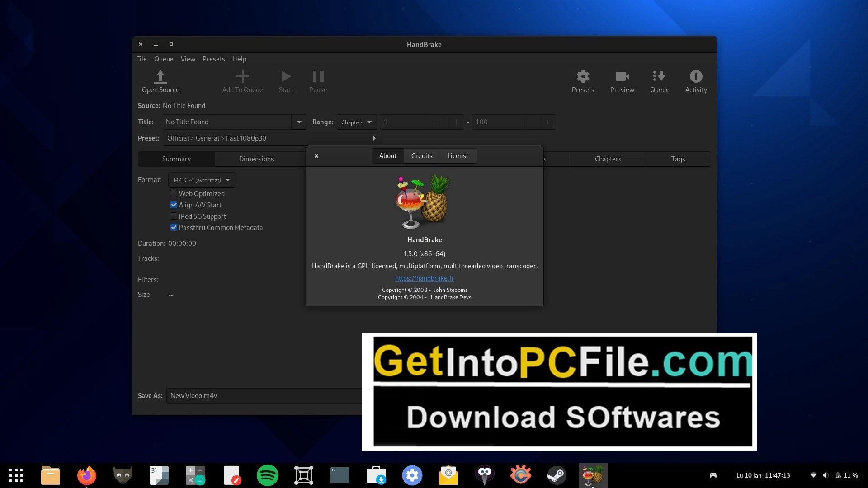This screenshot has height=488, width=868.
Task: Open the View menu
Action: click(188, 59)
